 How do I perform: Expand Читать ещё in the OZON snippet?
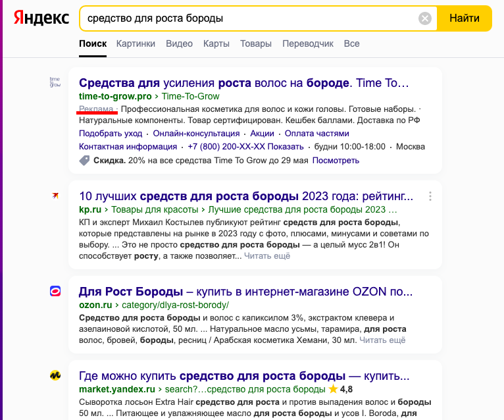[x=382, y=340]
